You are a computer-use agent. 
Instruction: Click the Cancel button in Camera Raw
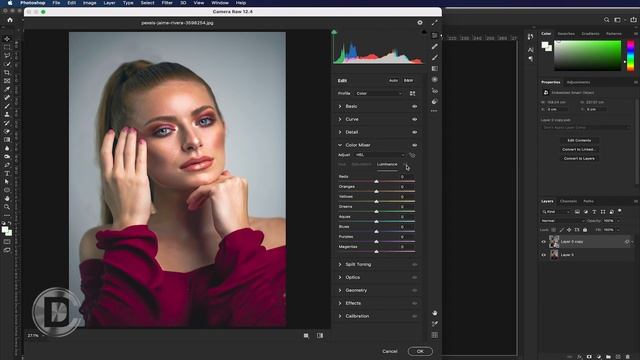pyautogui.click(x=390, y=351)
